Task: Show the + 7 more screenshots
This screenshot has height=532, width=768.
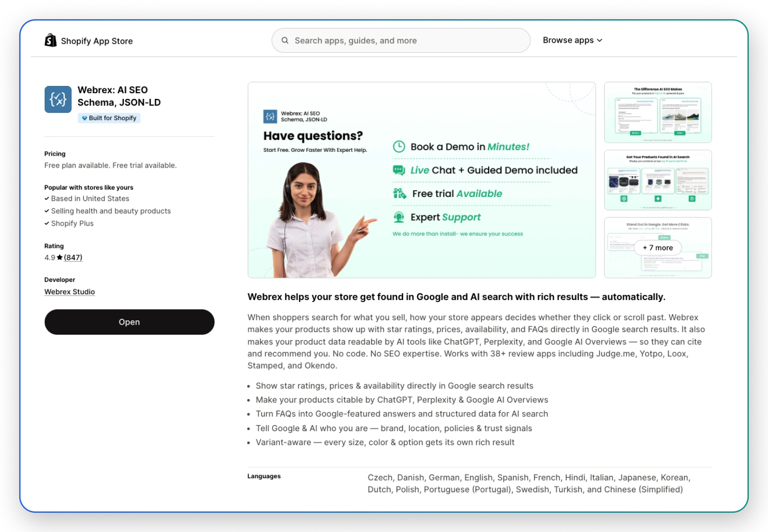Action: 658,248
